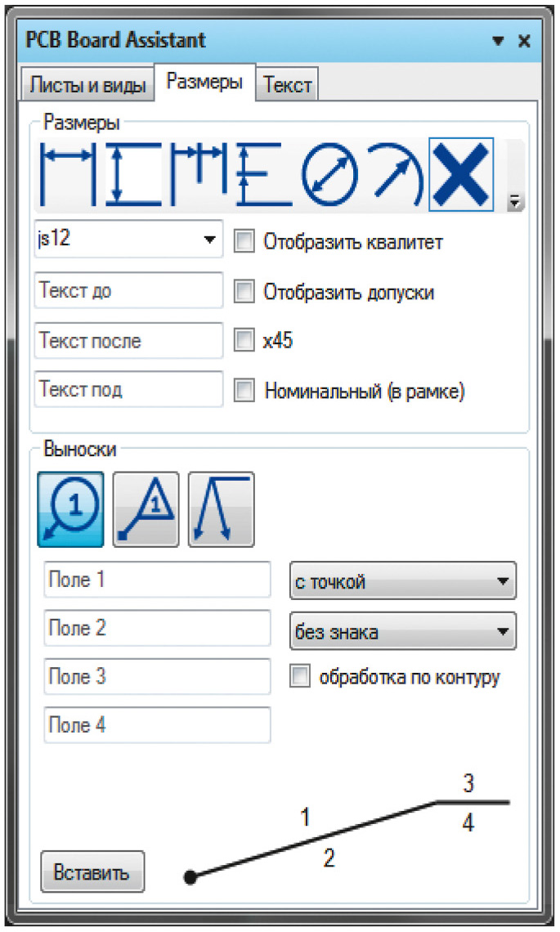Select the diameter dimension tool

[330, 174]
